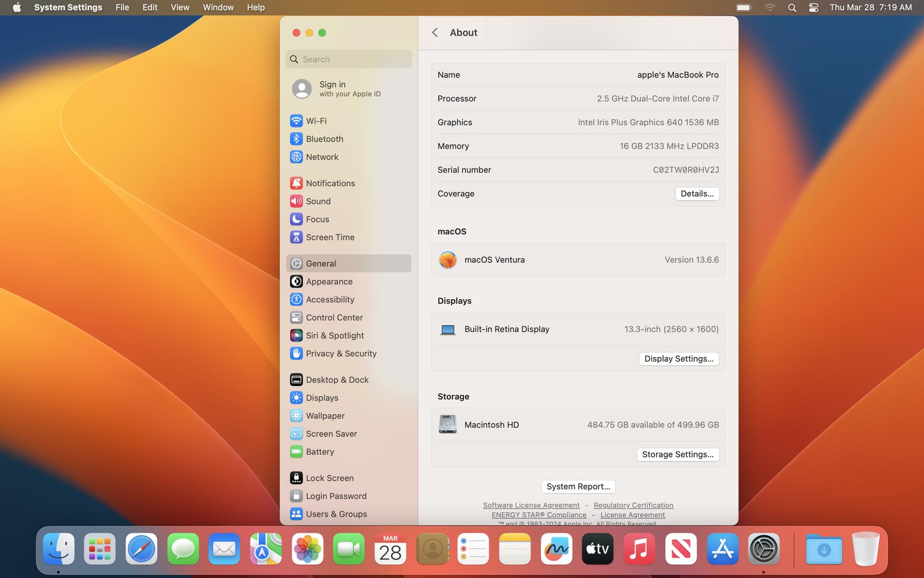Open Downloads folder in Dock

point(823,549)
